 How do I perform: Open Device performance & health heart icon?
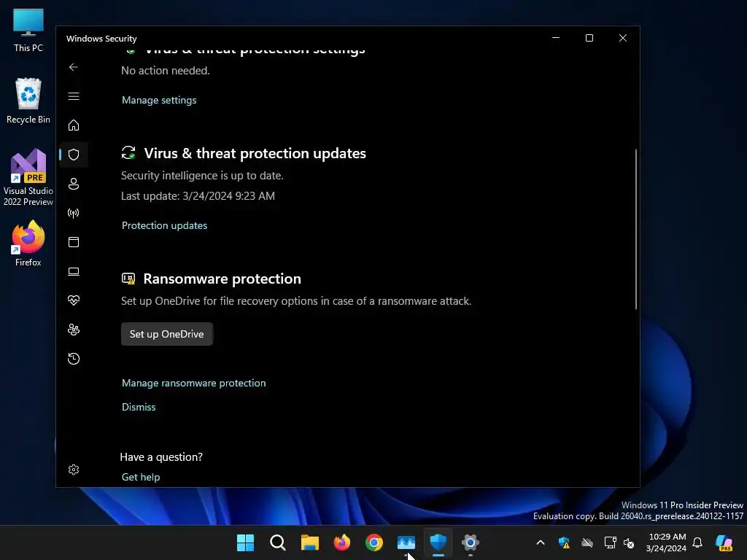(x=74, y=300)
